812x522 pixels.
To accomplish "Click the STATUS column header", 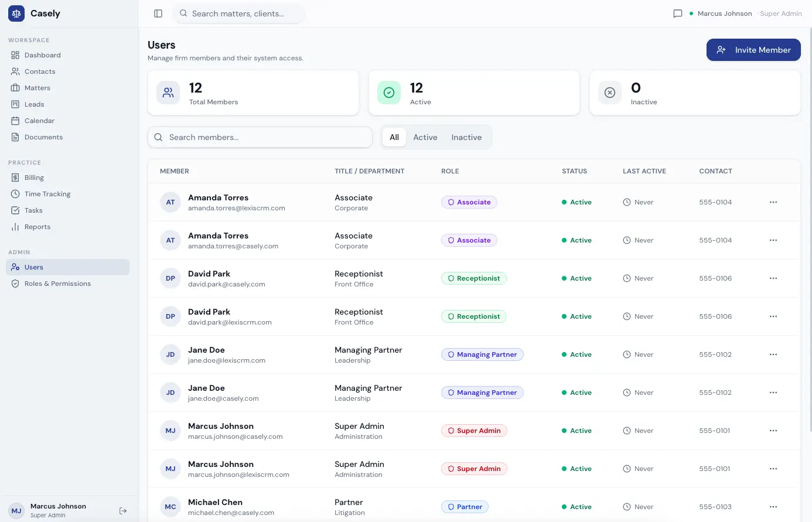I will pyautogui.click(x=574, y=171).
